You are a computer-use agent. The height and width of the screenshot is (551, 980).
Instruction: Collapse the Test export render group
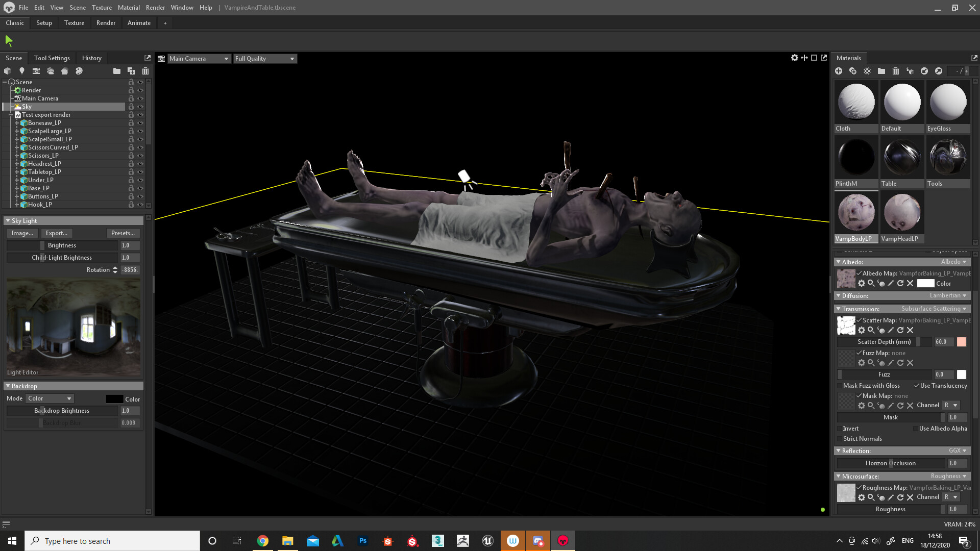(x=11, y=114)
